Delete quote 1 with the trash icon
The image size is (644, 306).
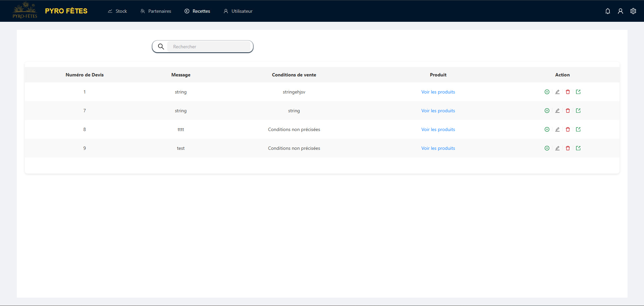tap(567, 92)
